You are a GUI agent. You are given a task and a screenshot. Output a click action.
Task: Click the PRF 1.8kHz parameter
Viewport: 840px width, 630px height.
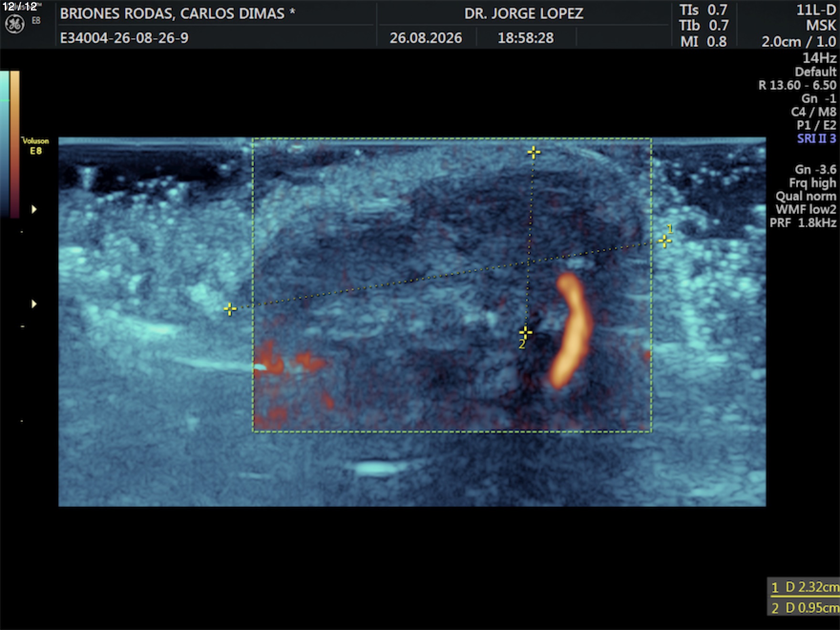point(803,223)
